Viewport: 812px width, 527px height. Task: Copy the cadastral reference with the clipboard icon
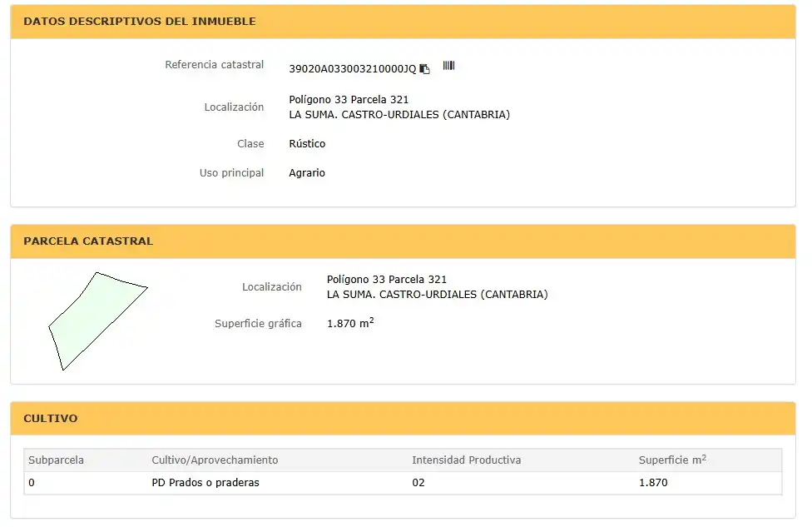tap(424, 69)
